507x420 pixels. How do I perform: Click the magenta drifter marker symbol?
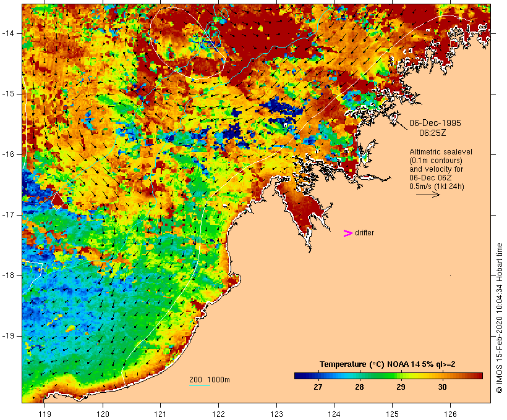pos(347,233)
